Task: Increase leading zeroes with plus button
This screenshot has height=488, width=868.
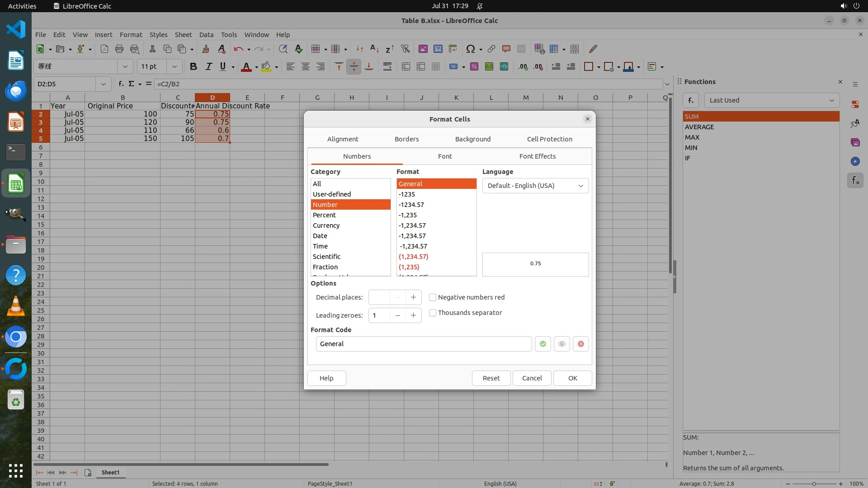Action: point(413,315)
